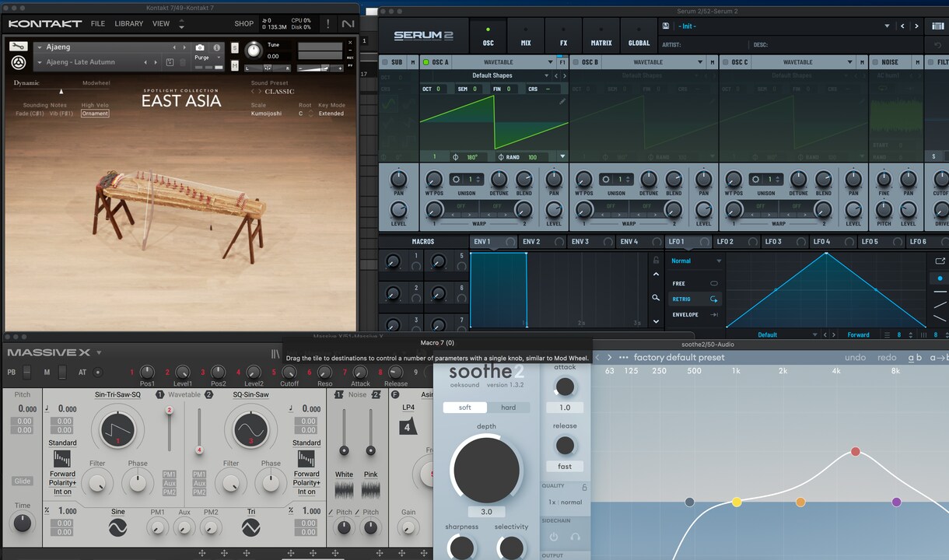Click soothe2 sidechain power icon
The width and height of the screenshot is (949, 560).
[554, 537]
